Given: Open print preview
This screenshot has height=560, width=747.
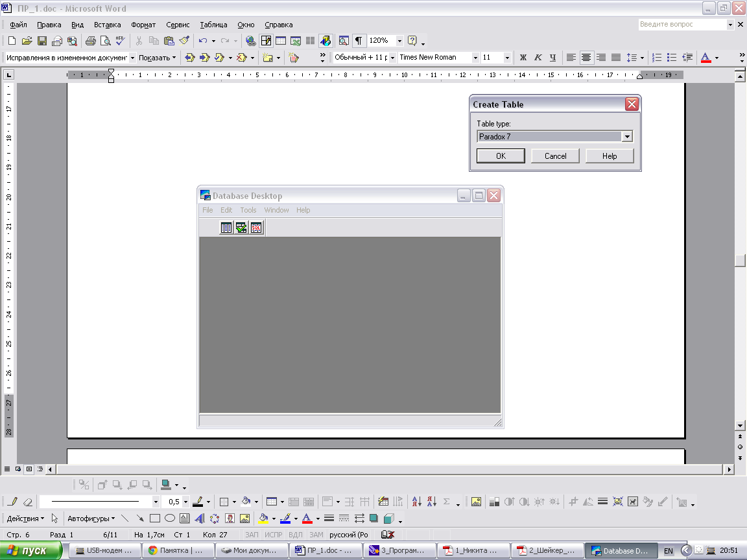Looking at the screenshot, I should pos(105,41).
